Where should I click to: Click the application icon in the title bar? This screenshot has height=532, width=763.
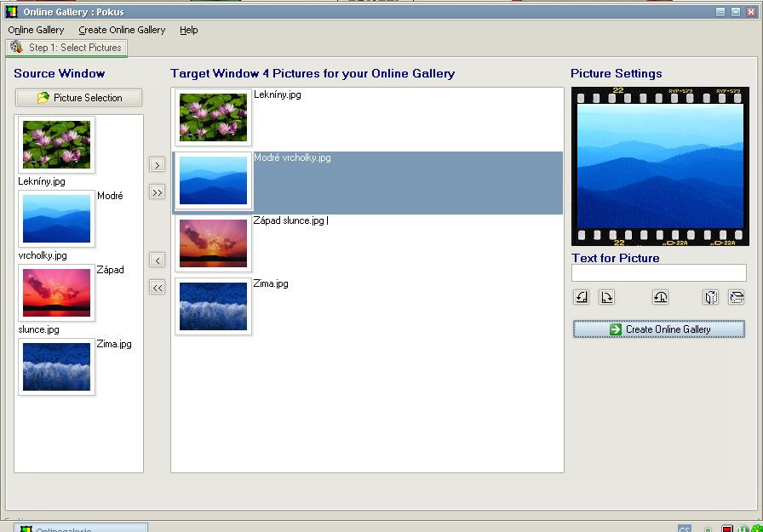(x=12, y=12)
